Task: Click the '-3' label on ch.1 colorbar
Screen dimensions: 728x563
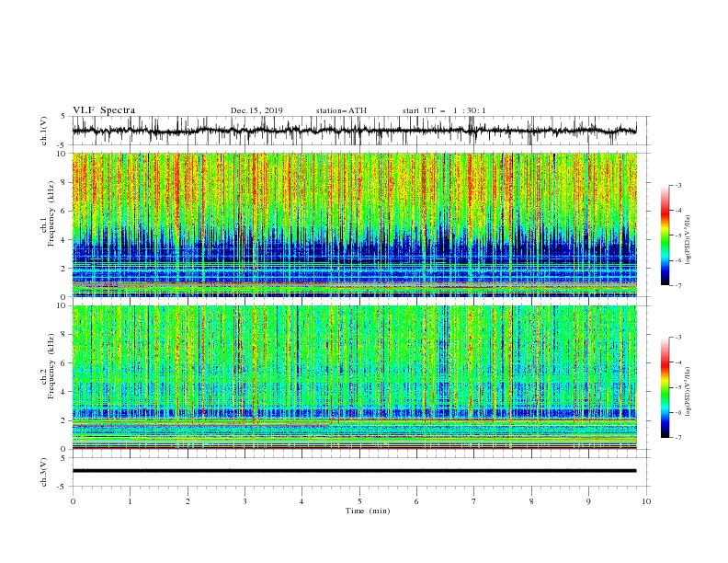Action: pos(678,185)
